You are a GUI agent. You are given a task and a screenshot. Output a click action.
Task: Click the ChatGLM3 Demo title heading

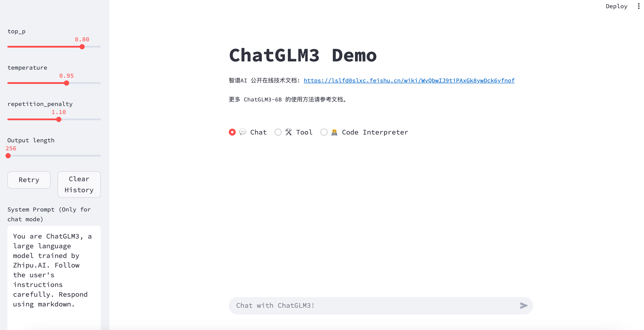[303, 55]
